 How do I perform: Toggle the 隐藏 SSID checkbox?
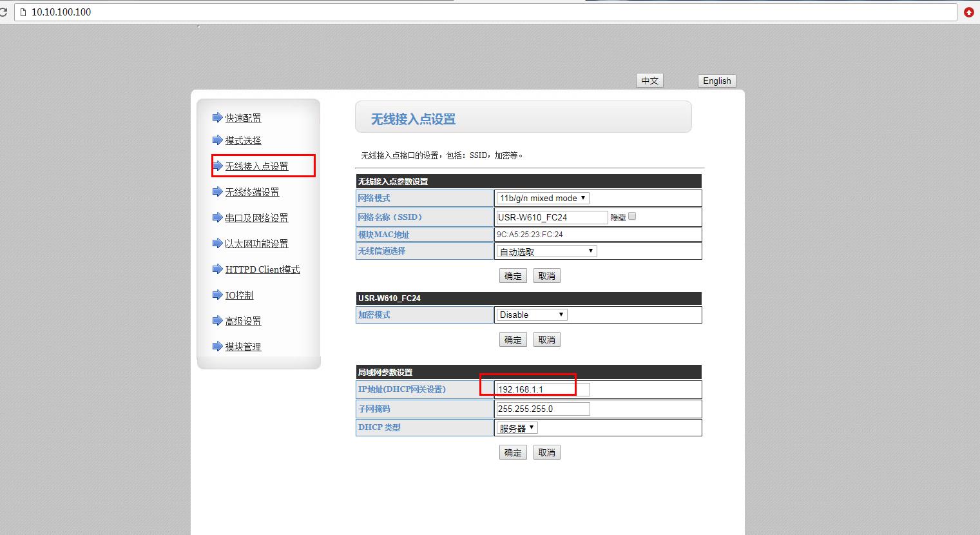[632, 217]
